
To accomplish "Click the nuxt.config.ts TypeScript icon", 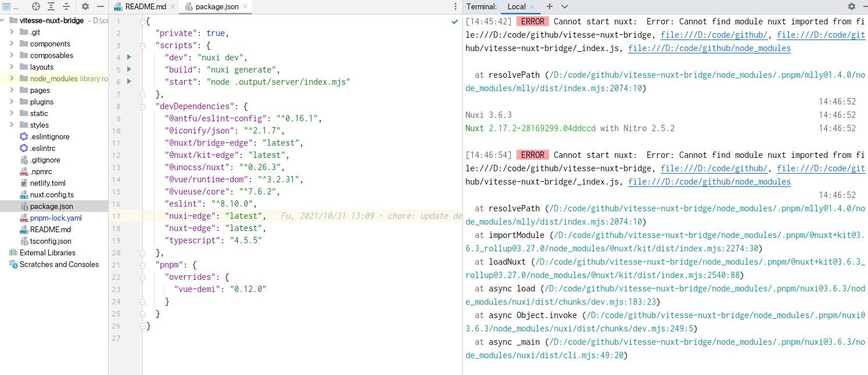I will point(24,195).
